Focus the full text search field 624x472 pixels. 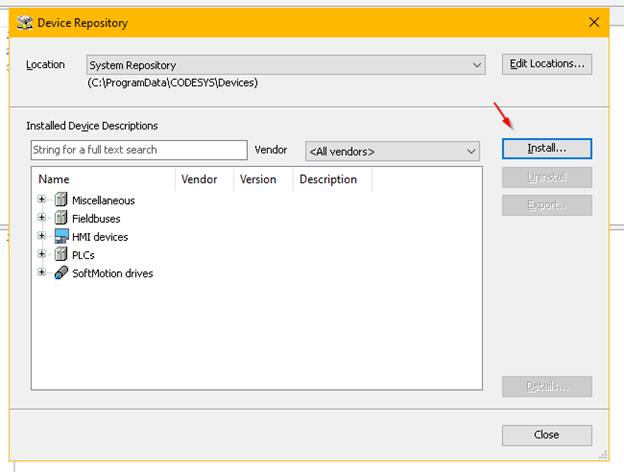(139, 150)
